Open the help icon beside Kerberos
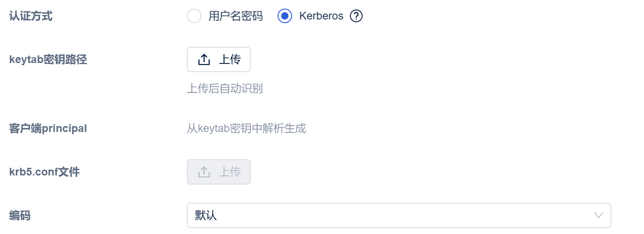 [x=356, y=16]
